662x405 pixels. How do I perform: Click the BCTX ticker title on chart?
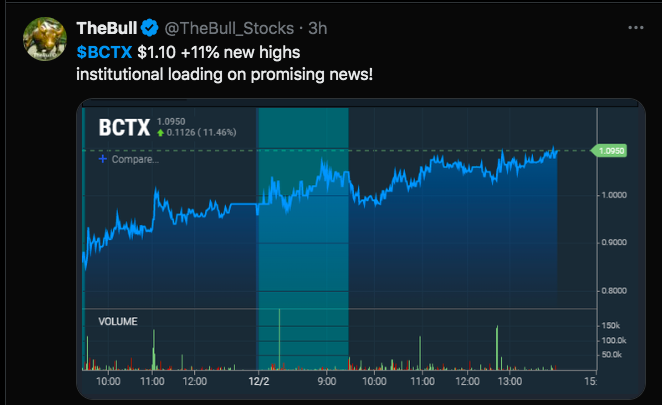tap(123, 127)
